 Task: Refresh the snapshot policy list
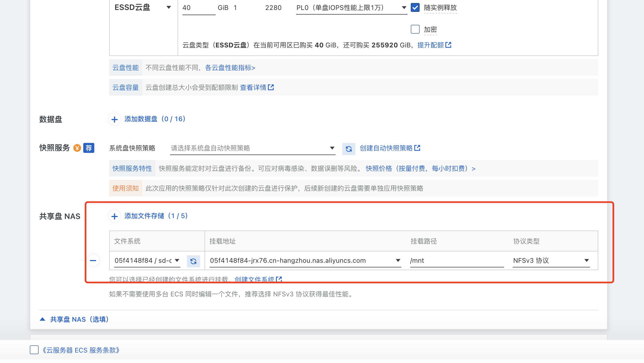tap(349, 149)
